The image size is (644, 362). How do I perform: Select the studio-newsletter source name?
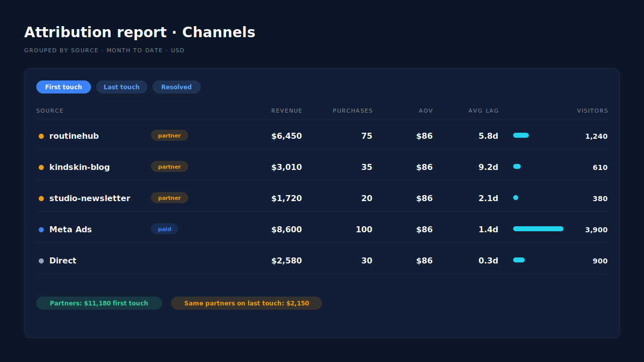coord(90,199)
